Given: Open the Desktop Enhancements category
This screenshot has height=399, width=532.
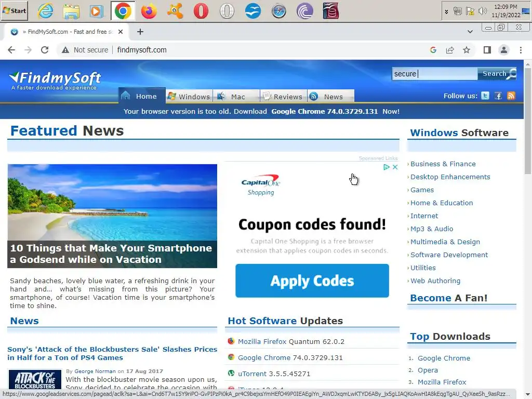Looking at the screenshot, I should tap(450, 177).
